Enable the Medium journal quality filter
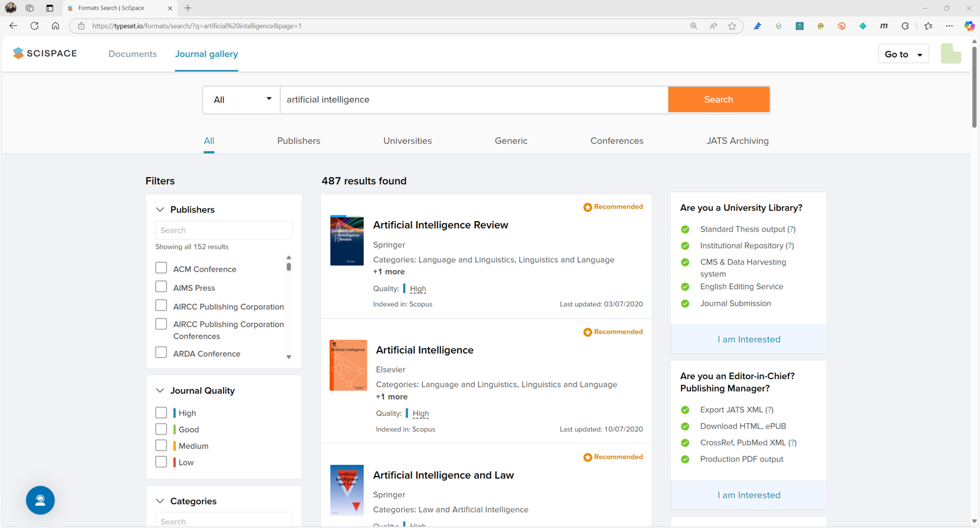 coord(161,445)
